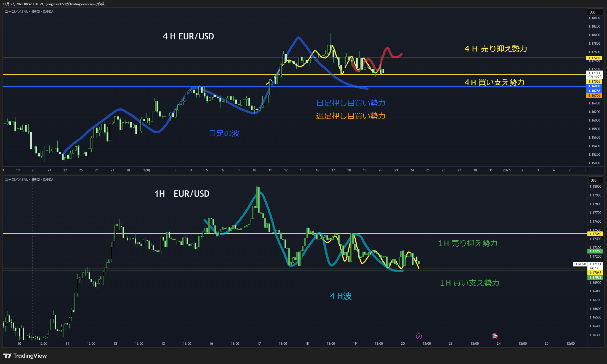Click the 1-hour chart symbol title legend

point(29,180)
